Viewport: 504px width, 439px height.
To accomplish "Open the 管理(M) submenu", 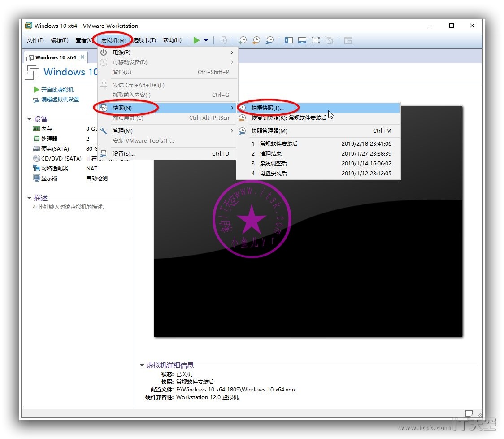I will pyautogui.click(x=167, y=131).
